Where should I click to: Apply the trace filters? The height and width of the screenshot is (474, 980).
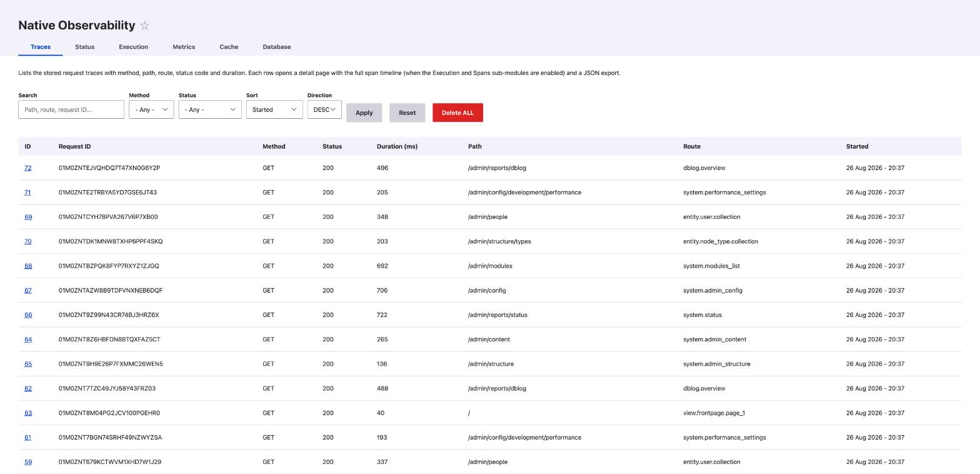[364, 113]
